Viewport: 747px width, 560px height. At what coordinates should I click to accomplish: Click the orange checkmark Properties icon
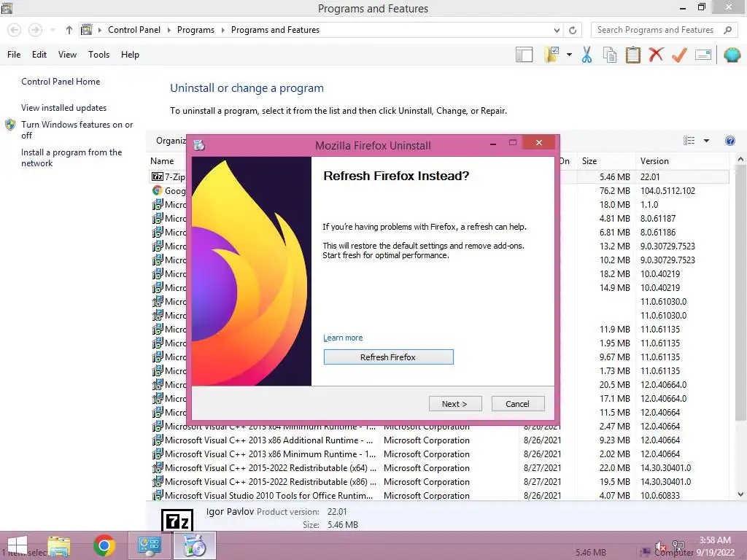coord(679,55)
